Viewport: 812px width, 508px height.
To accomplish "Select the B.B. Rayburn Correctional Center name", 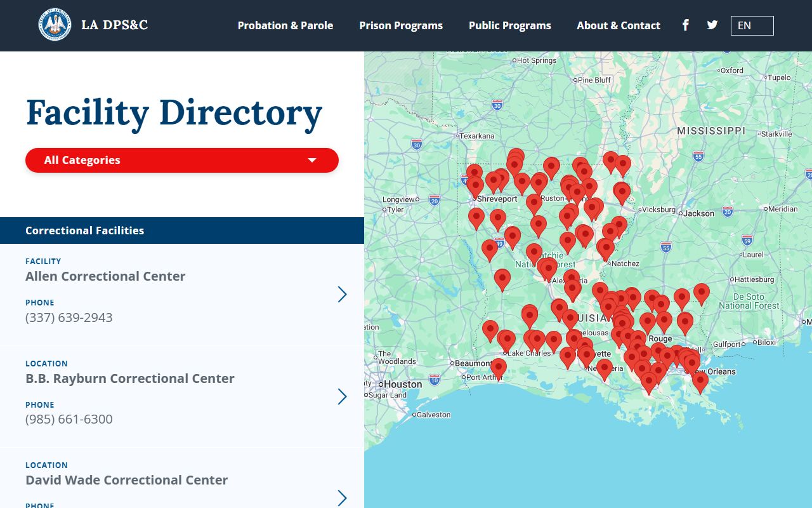I will tap(130, 378).
